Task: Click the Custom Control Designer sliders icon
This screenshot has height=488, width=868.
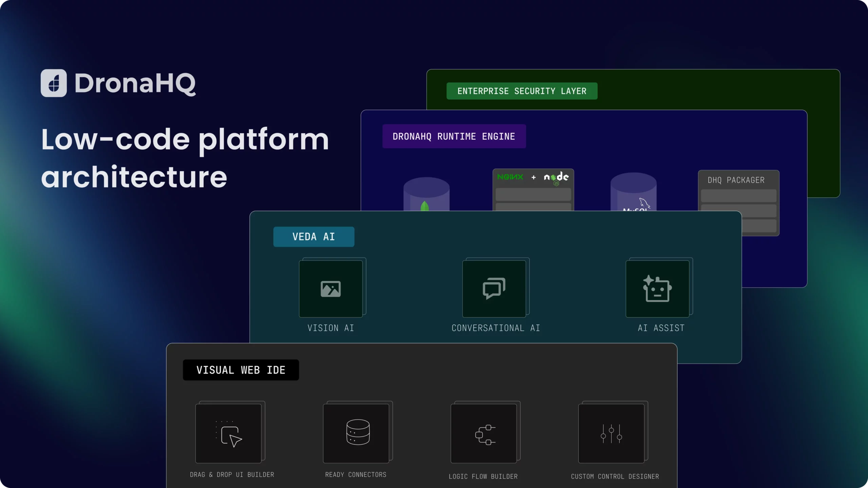Action: click(x=611, y=433)
